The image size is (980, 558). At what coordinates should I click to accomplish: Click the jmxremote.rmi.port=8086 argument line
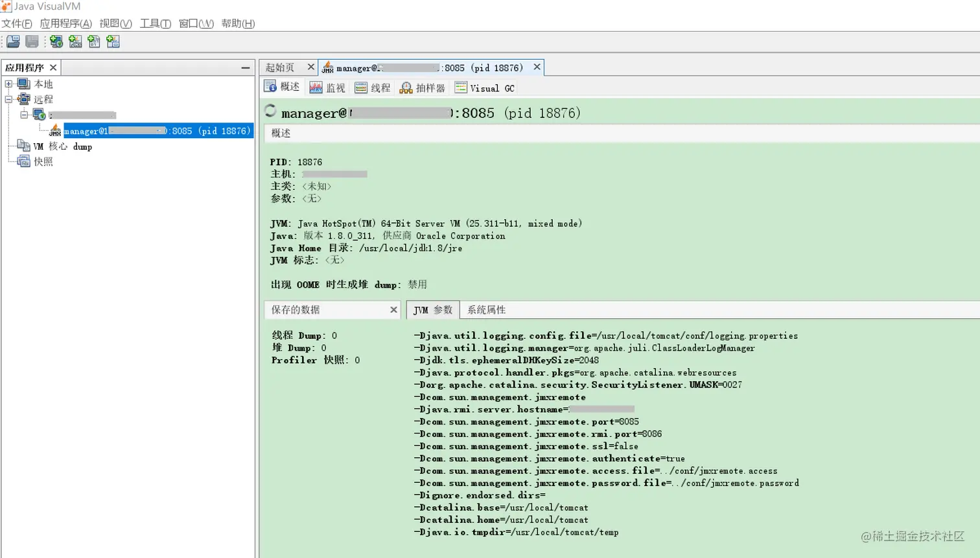[538, 434]
